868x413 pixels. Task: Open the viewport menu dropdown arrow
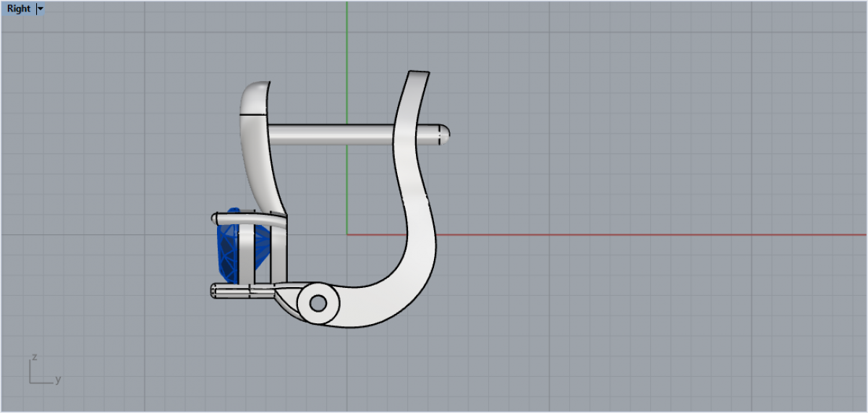coord(40,9)
